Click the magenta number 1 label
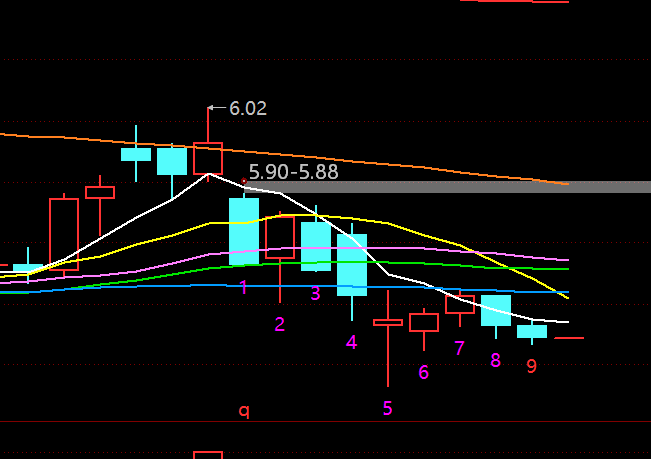 coord(244,287)
